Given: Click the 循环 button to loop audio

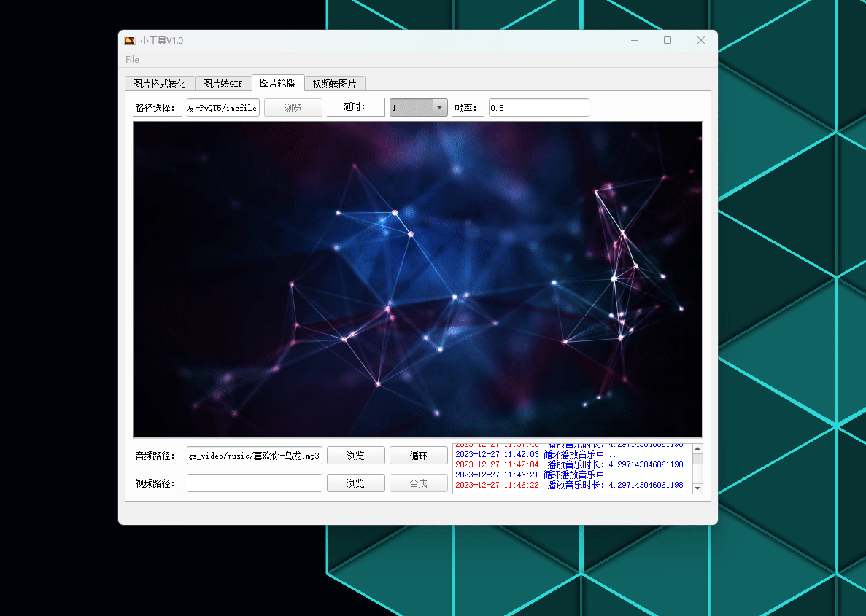Looking at the screenshot, I should pyautogui.click(x=418, y=455).
